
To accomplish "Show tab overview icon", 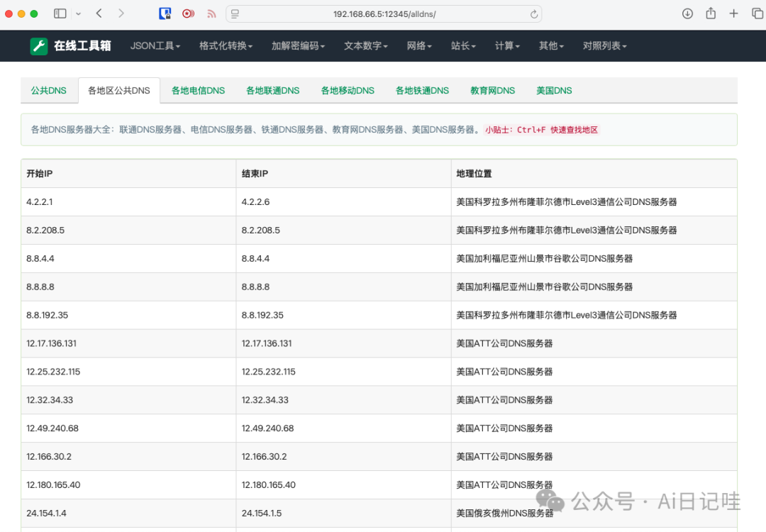I will (x=757, y=13).
